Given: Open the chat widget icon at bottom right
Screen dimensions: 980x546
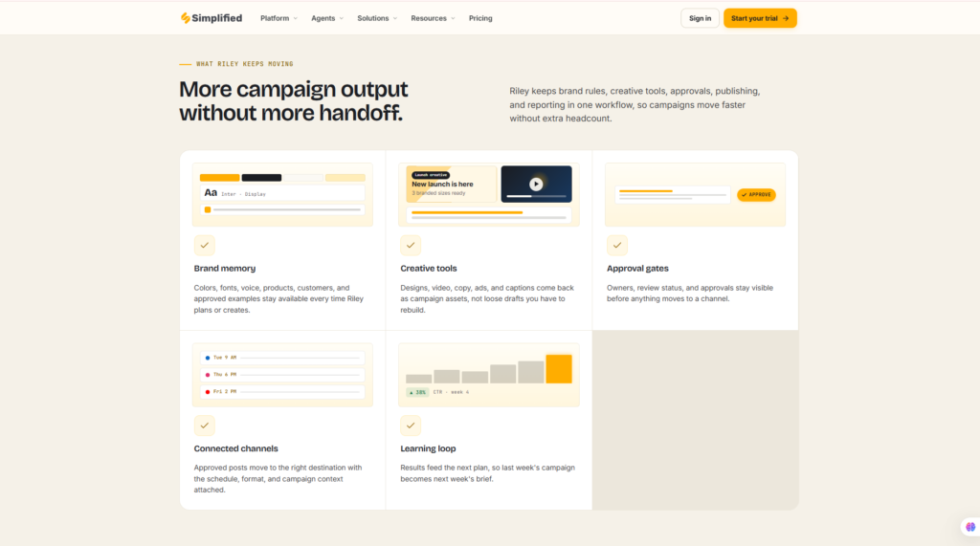Looking at the screenshot, I should (970, 527).
